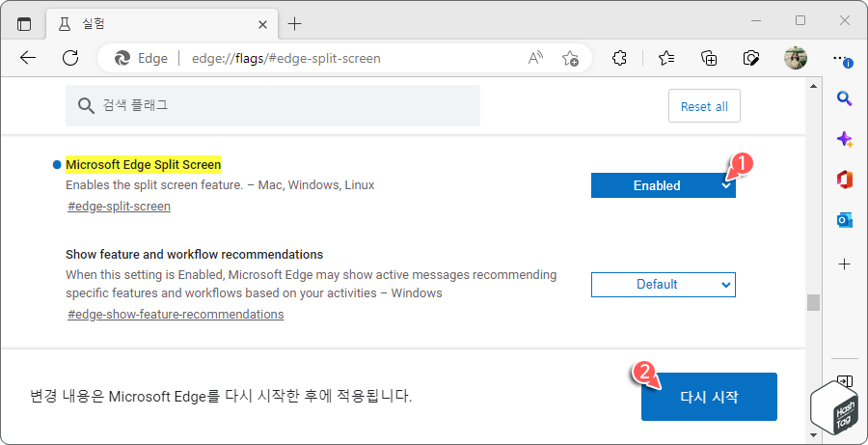Image resolution: width=868 pixels, height=445 pixels.
Task: Open the Collections icon
Action: (x=709, y=58)
